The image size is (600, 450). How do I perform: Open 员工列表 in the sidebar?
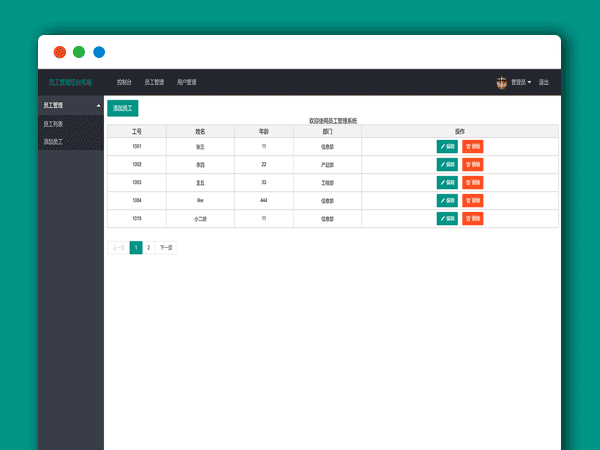click(53, 124)
